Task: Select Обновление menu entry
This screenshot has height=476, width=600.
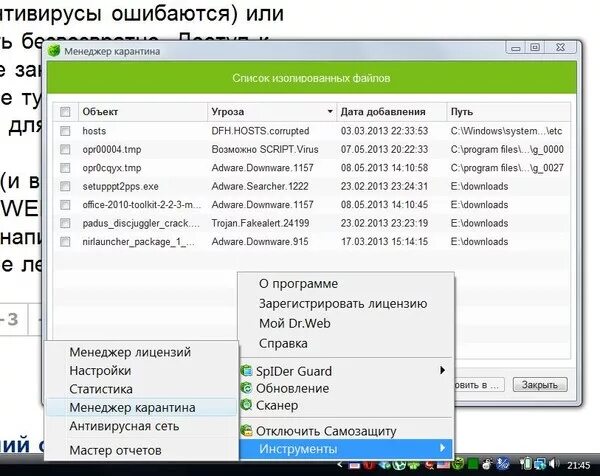Action: pyautogui.click(x=292, y=388)
